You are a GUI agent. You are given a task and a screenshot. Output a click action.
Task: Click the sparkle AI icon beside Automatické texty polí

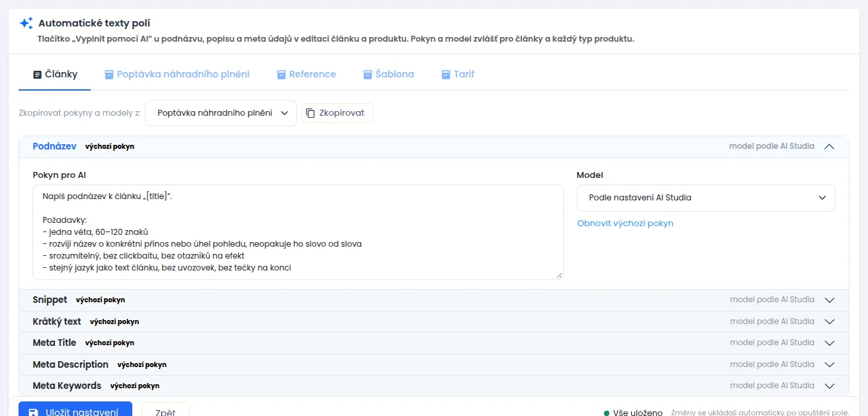coord(26,24)
